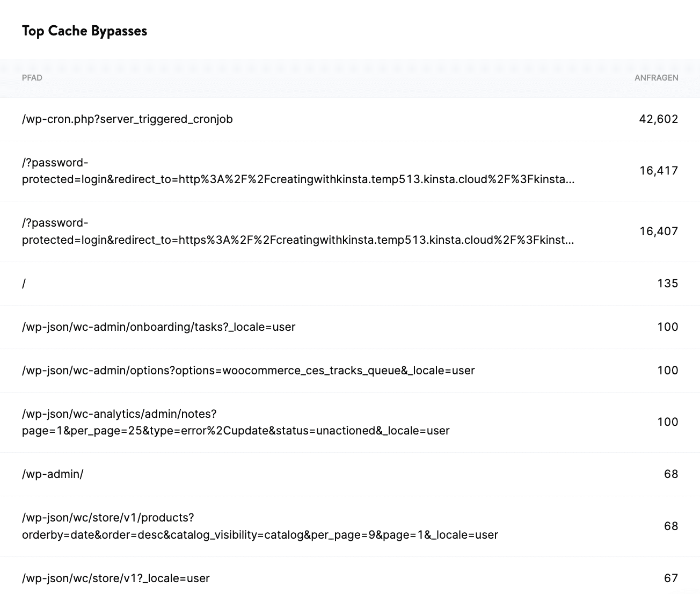Click the 16,407 request count
The width and height of the screenshot is (700, 594).
pos(659,231)
